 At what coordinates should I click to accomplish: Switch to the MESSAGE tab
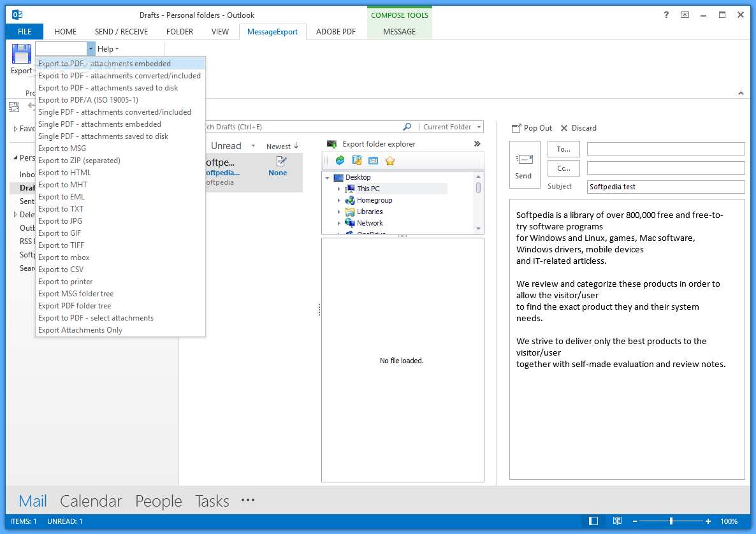(399, 31)
